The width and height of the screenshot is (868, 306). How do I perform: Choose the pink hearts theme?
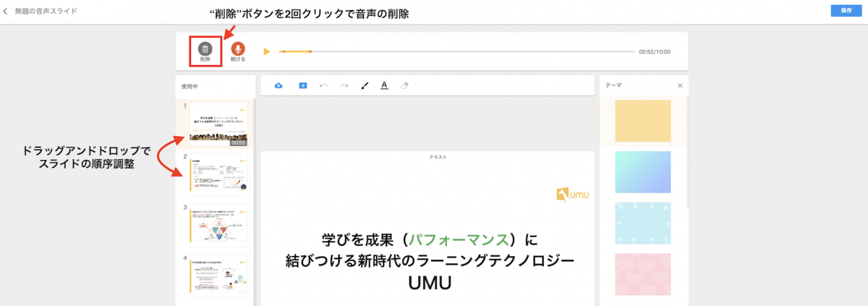(642, 273)
